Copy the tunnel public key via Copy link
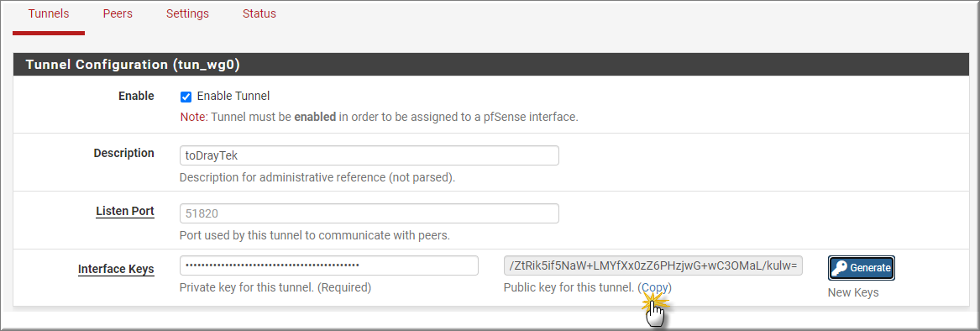 click(655, 288)
